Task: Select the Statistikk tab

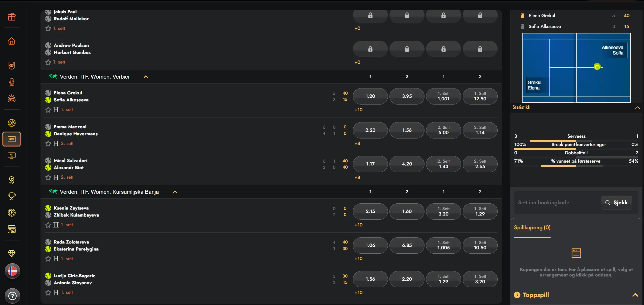Action: click(x=521, y=107)
